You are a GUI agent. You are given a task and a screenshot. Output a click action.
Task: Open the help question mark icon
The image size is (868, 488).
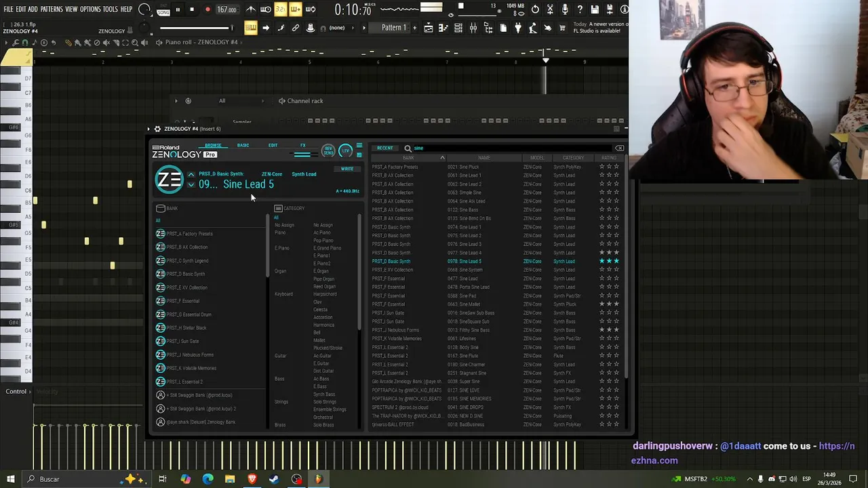click(x=580, y=9)
